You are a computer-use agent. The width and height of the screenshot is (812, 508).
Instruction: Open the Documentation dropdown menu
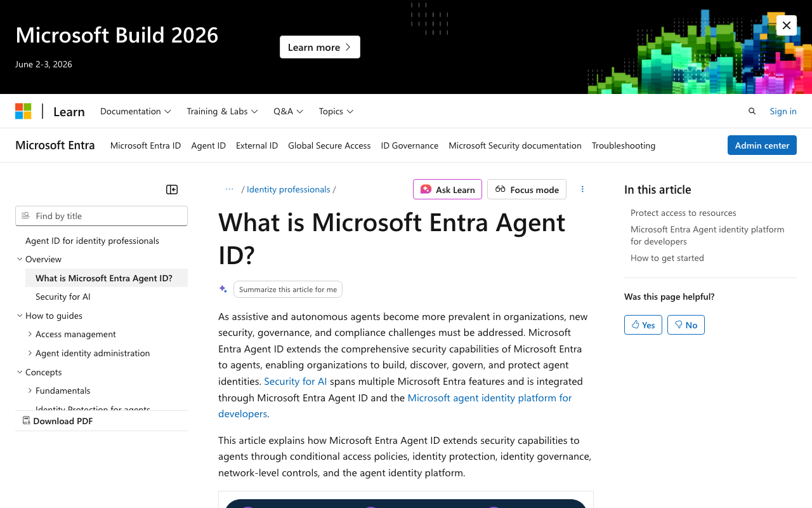point(136,111)
